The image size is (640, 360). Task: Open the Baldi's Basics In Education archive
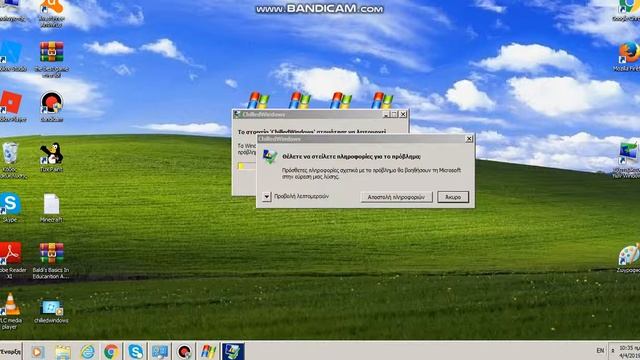[x=51, y=260]
